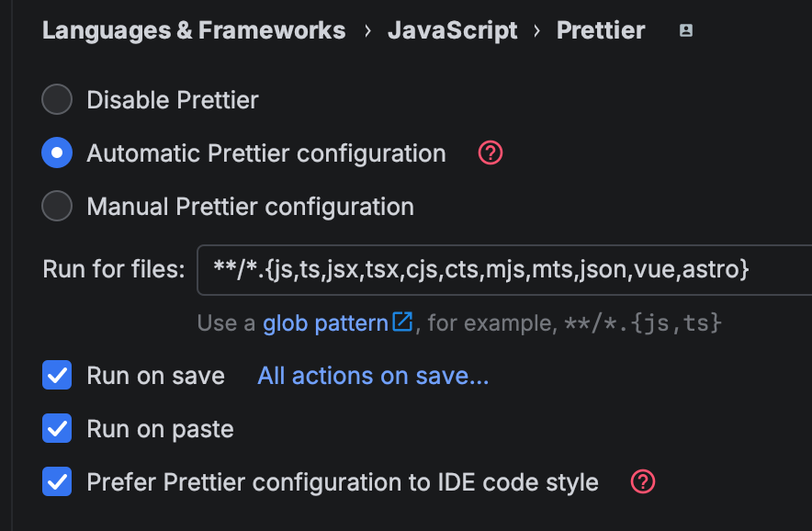
Task: Toggle the Run on save checkbox
Action: pyautogui.click(x=57, y=375)
